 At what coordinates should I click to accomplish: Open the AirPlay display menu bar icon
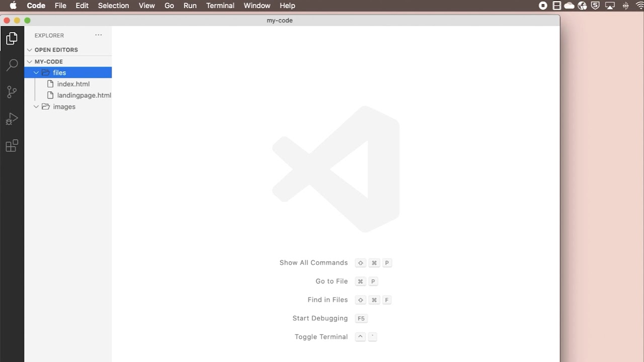click(x=610, y=6)
